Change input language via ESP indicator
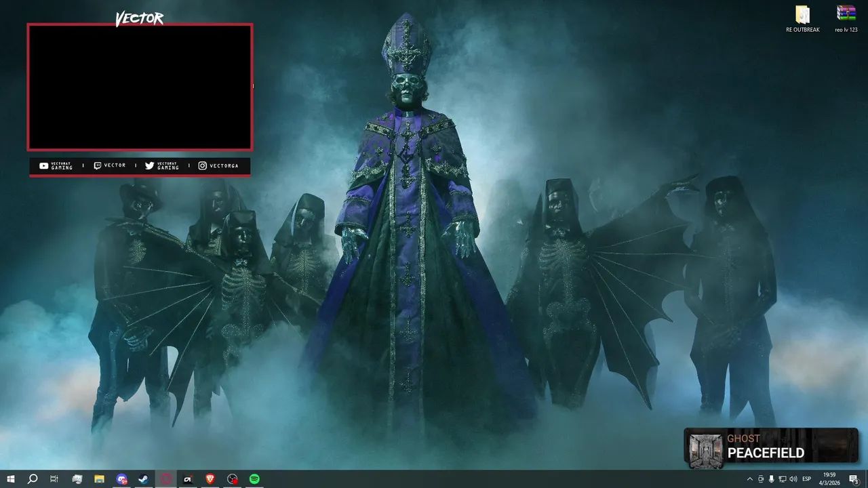868x488 pixels. coord(807,479)
